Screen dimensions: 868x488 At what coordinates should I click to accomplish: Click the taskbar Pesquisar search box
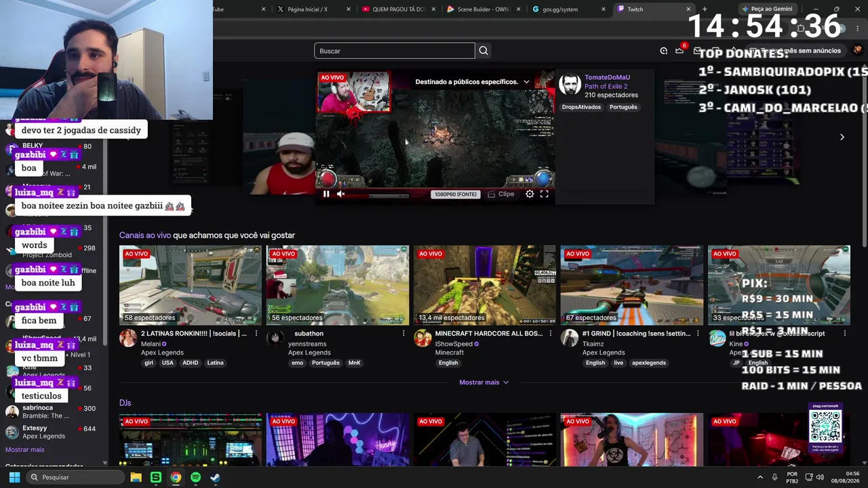point(76,477)
